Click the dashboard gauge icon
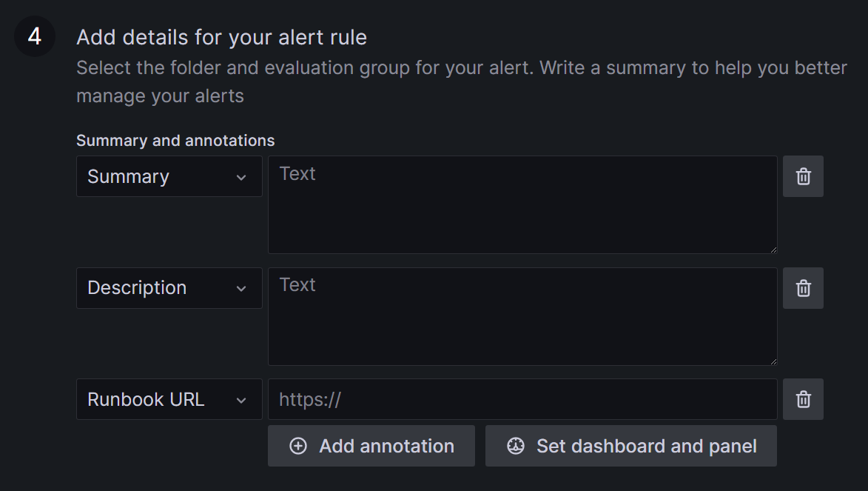 (x=516, y=446)
